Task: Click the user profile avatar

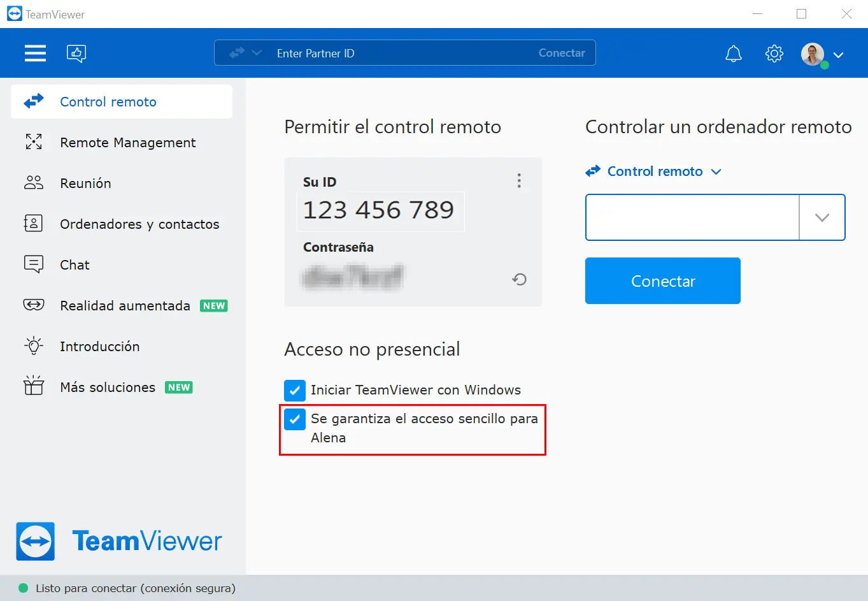Action: (x=813, y=54)
